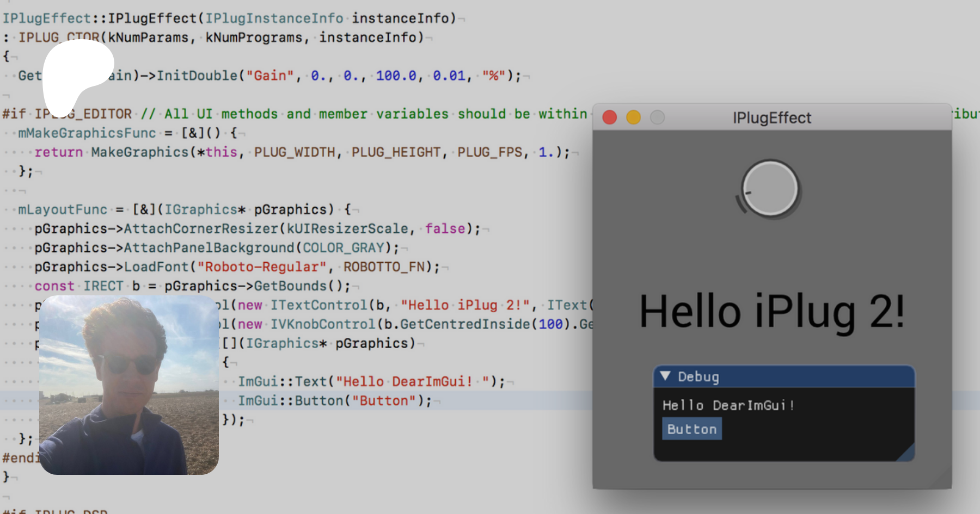Place cursor on the ImGui::Button code line
Screen dimensions: 980x514
[334, 401]
